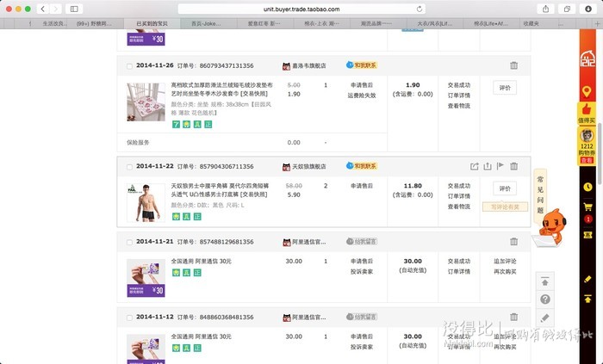Open a new tab with the plus button
The height and width of the screenshot is (364, 603).
[597, 23]
